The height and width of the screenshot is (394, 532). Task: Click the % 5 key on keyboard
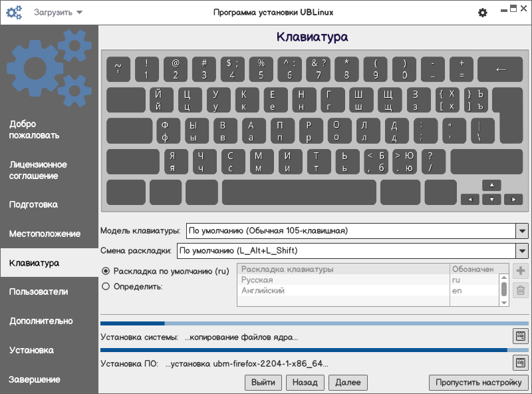tap(261, 69)
